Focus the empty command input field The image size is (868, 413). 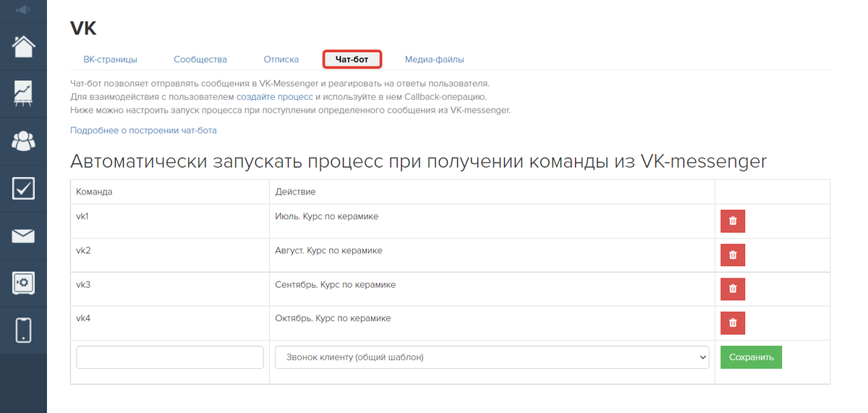[x=170, y=357]
